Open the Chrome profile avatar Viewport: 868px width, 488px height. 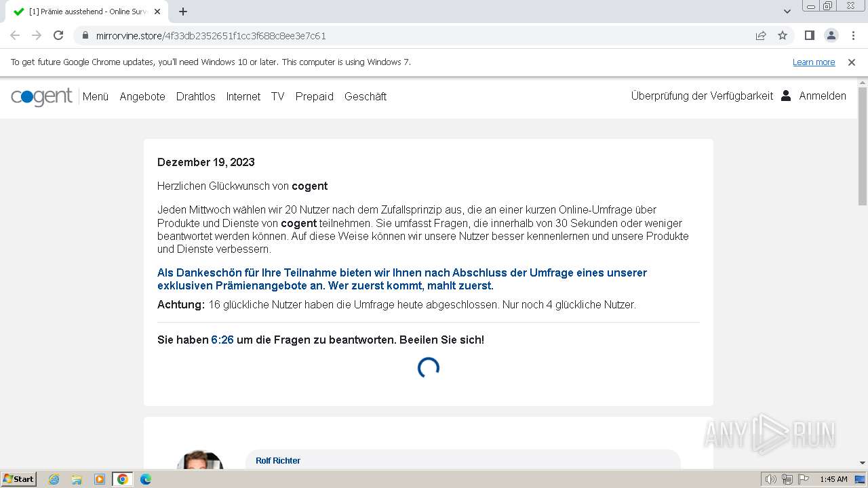(831, 35)
